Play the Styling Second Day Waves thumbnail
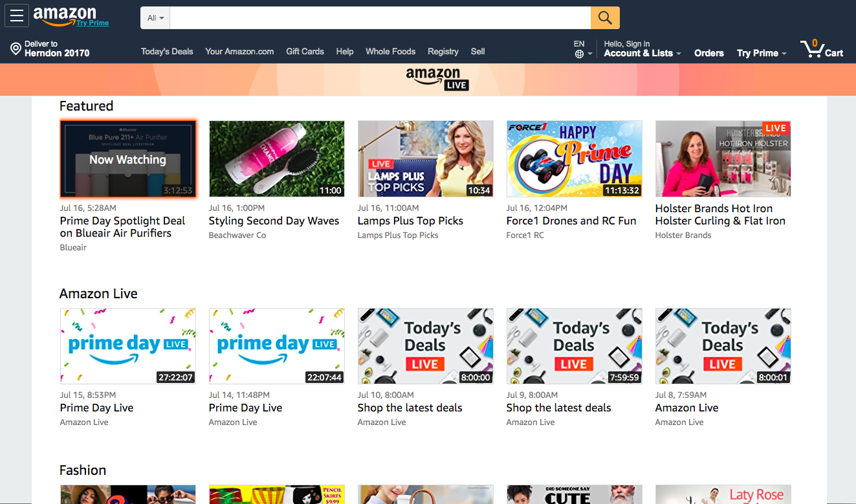The height and width of the screenshot is (504, 856). [277, 159]
